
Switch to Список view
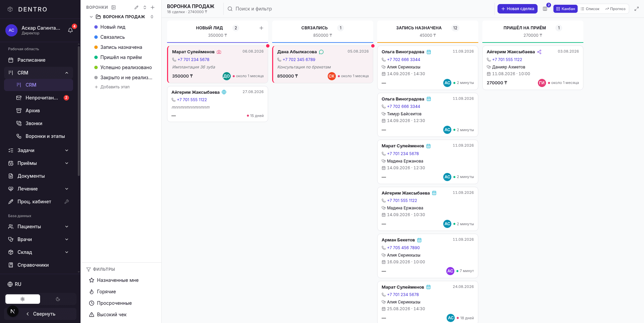click(x=590, y=9)
